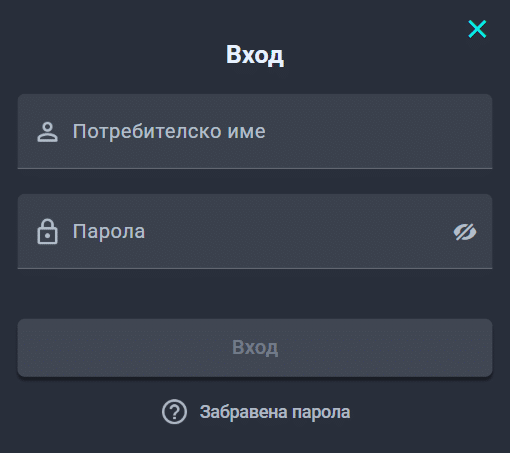The image size is (510, 453).
Task: Click the padlock icon beside Парола
Action: tap(47, 231)
